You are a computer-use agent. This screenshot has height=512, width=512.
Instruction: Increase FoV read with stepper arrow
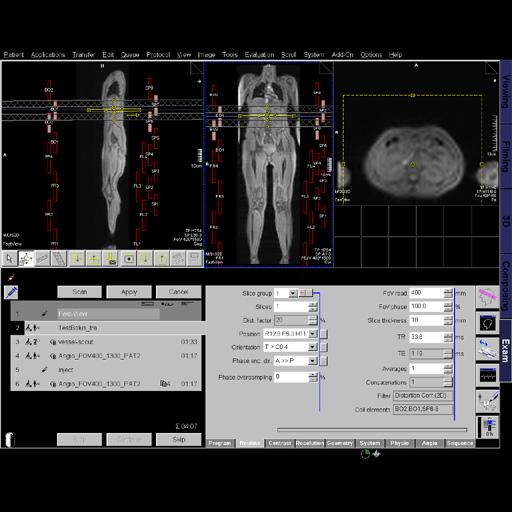[x=448, y=291]
